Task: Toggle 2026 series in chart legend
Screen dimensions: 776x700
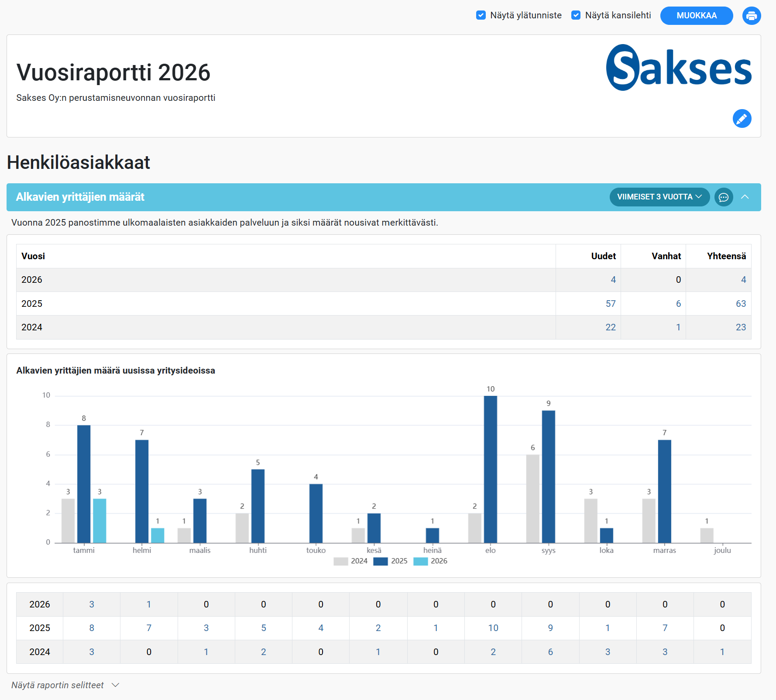Action: (430, 561)
